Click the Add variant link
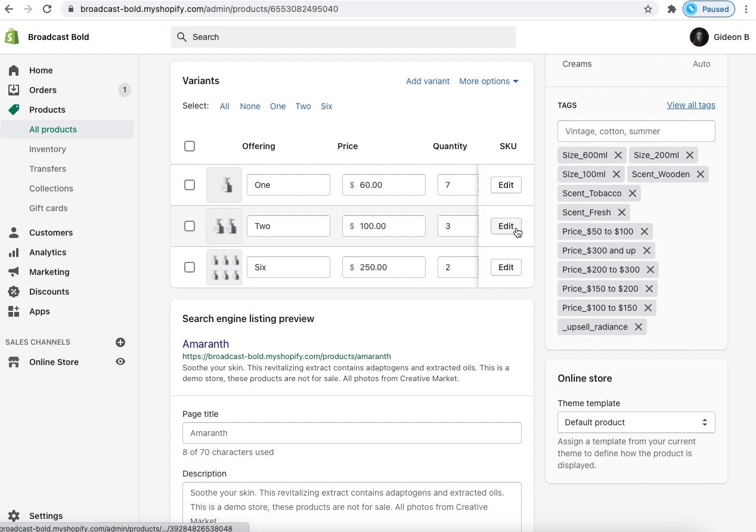This screenshot has width=756, height=532. [x=427, y=81]
